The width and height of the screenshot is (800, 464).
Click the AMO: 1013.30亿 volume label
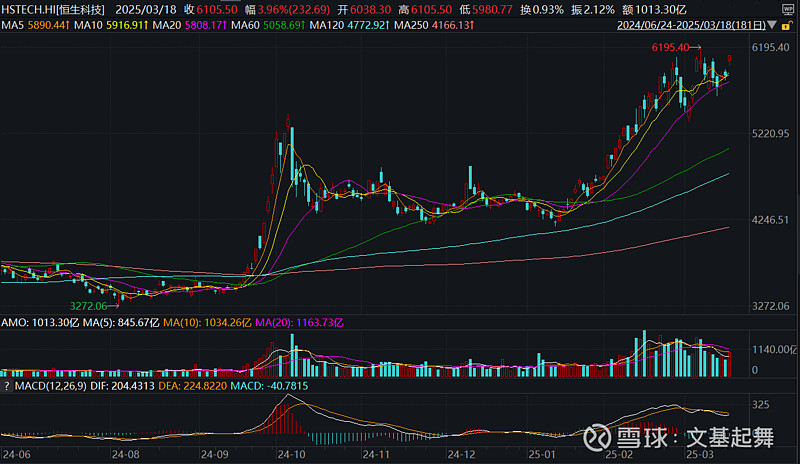click(x=40, y=323)
